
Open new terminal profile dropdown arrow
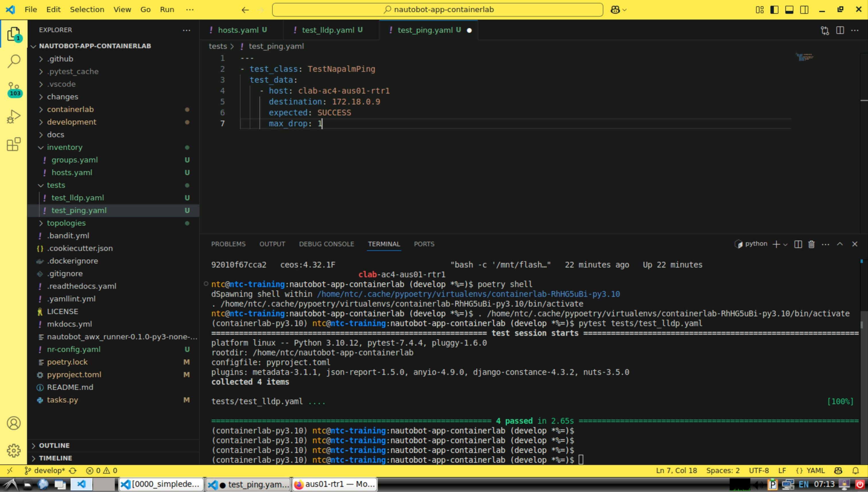(x=785, y=244)
